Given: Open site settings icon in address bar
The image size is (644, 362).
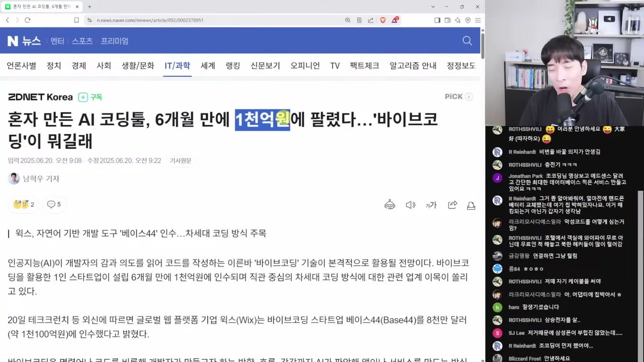Looking at the screenshot, I should [89, 20].
